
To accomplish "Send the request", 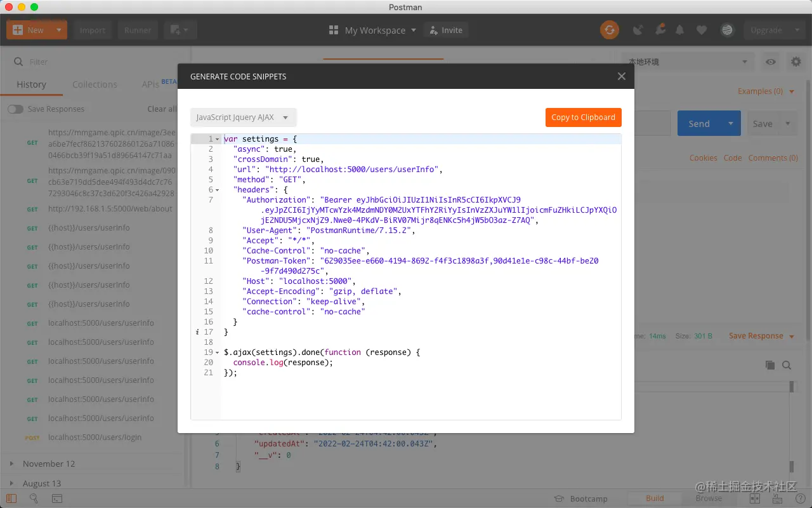I will pyautogui.click(x=699, y=124).
